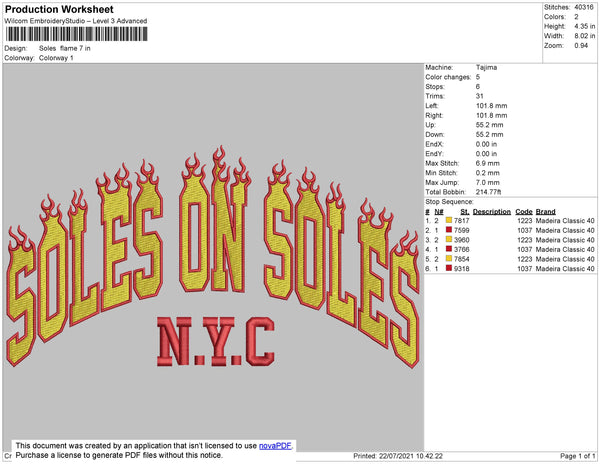Screen dimensions: 600x464
Task: Click the Soles On Soles embroidery preview
Action: (x=213, y=256)
